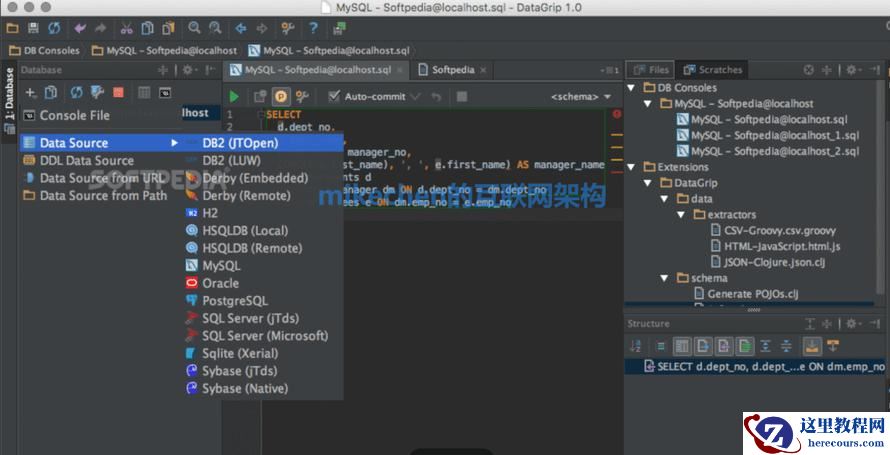Click the Forward navigation arrow
890x455 pixels.
tap(262, 28)
